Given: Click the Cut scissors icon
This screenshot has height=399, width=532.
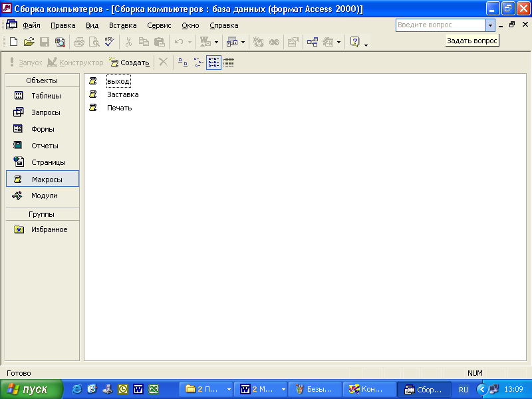Looking at the screenshot, I should tap(128, 42).
